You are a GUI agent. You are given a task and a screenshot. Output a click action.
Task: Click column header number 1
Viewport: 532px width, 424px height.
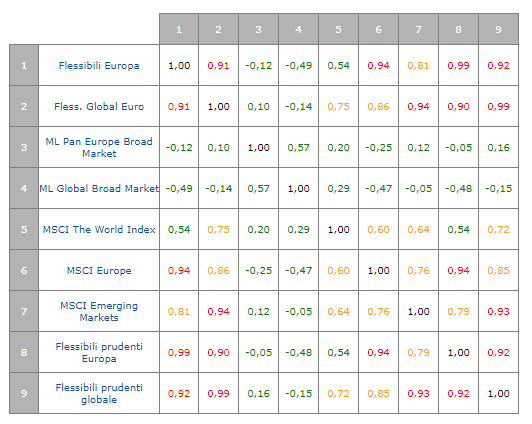(179, 30)
